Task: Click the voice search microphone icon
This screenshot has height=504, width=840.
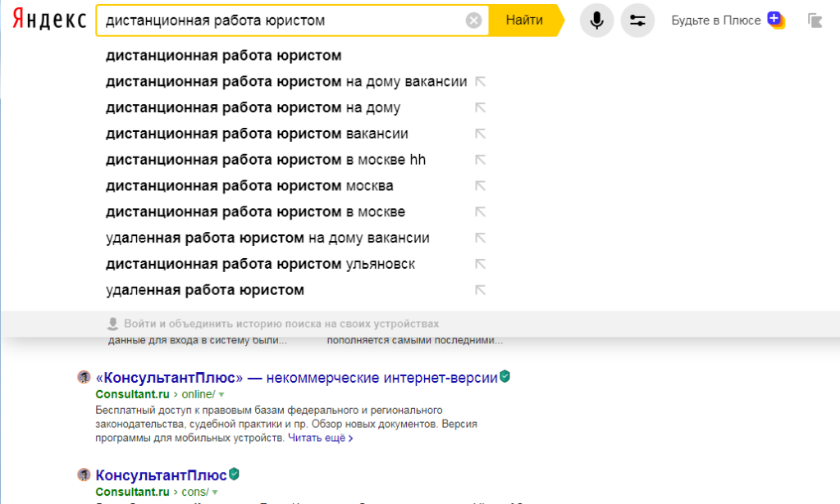Action: point(596,20)
